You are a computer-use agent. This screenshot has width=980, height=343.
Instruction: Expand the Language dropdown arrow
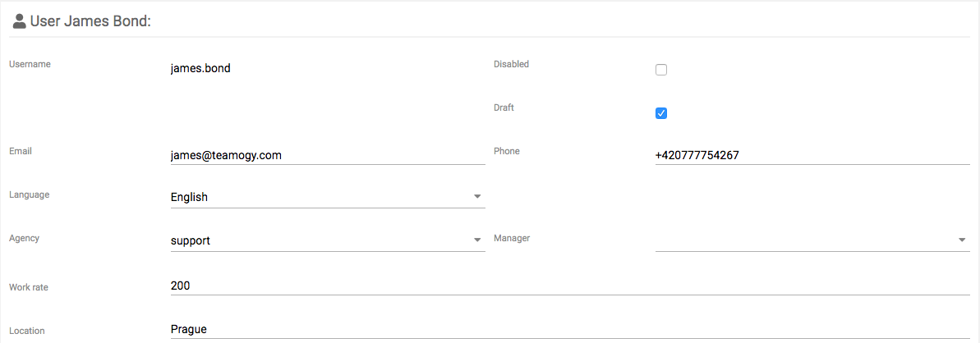click(477, 197)
